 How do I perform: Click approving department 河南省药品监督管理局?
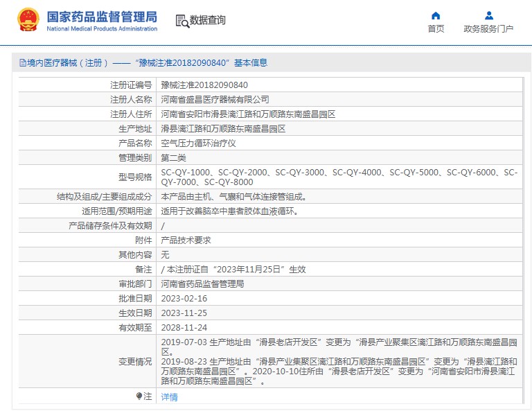(x=202, y=284)
